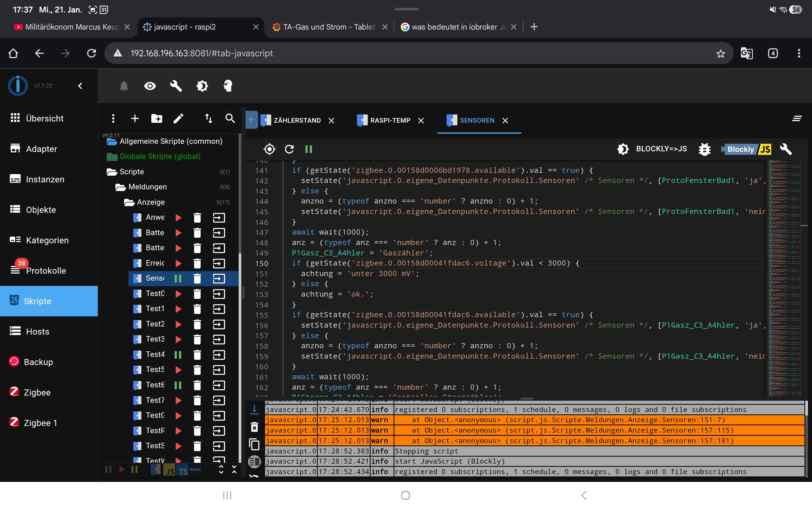This screenshot has height=508, width=812.
Task: Open Instanzen page from sidebar
Action: click(45, 179)
